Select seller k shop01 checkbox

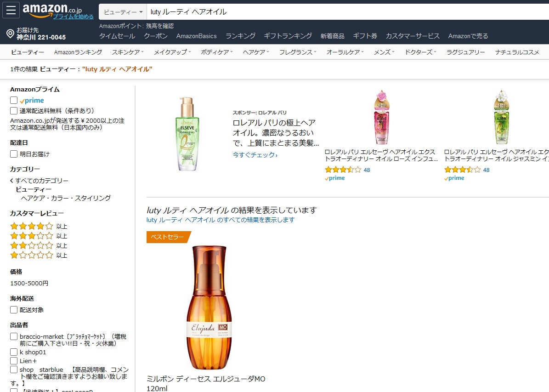(x=14, y=352)
